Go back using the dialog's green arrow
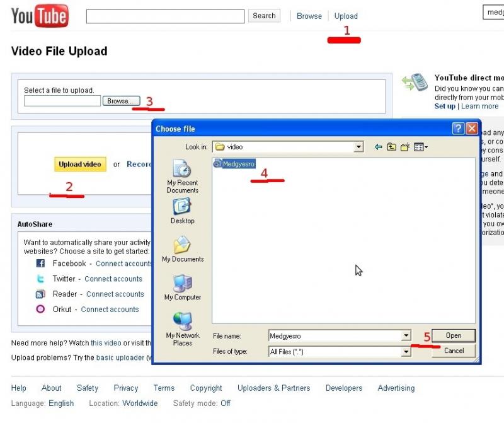Viewport: 504px width, 423px height. pyautogui.click(x=378, y=147)
